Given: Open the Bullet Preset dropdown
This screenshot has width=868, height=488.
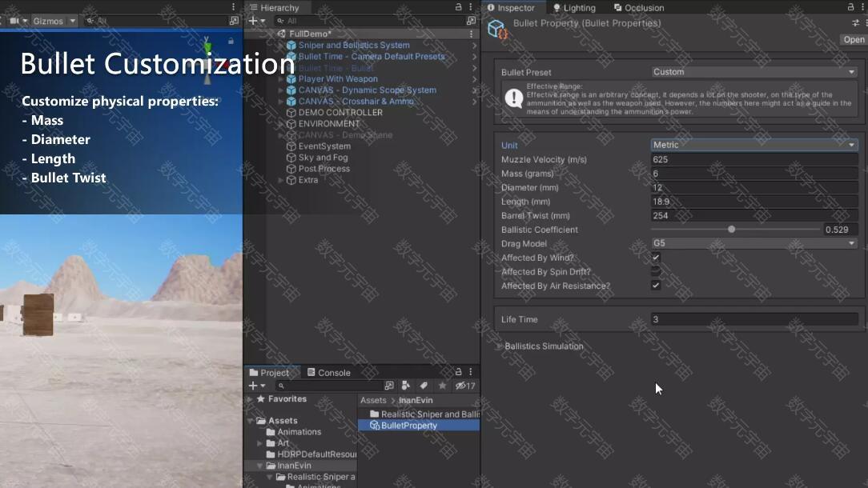Looking at the screenshot, I should coord(754,72).
